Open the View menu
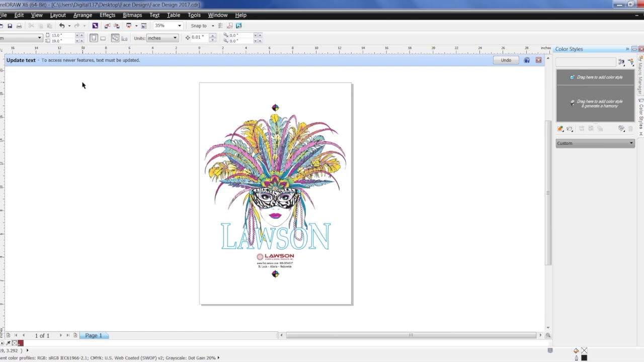The height and width of the screenshot is (362, 644). [x=37, y=15]
